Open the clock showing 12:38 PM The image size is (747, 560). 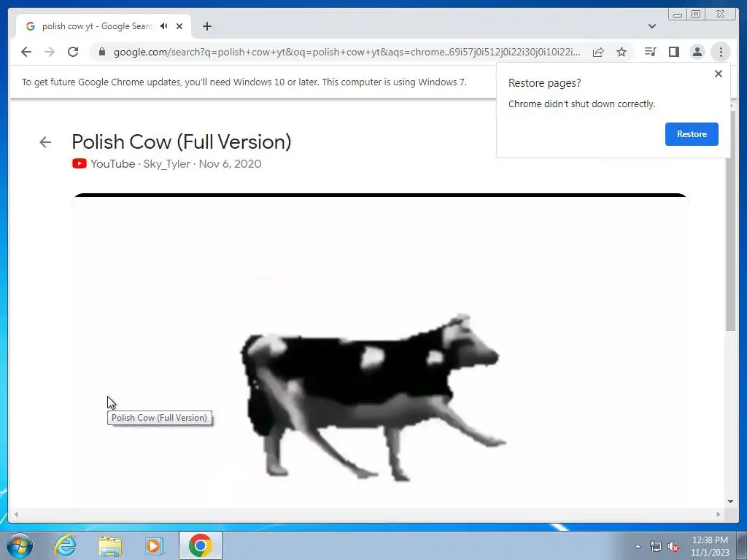tap(710, 546)
